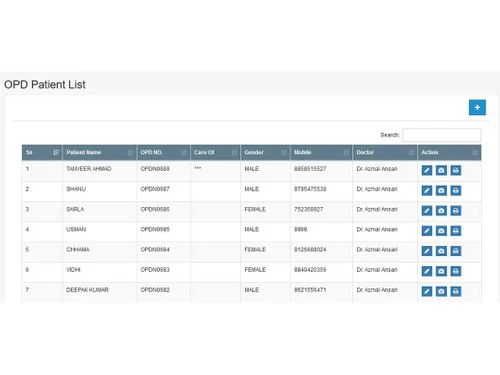Screen dimensions: 500x375
Task: Print TANVEER AHMAD's OPD slip
Action: coord(456,170)
